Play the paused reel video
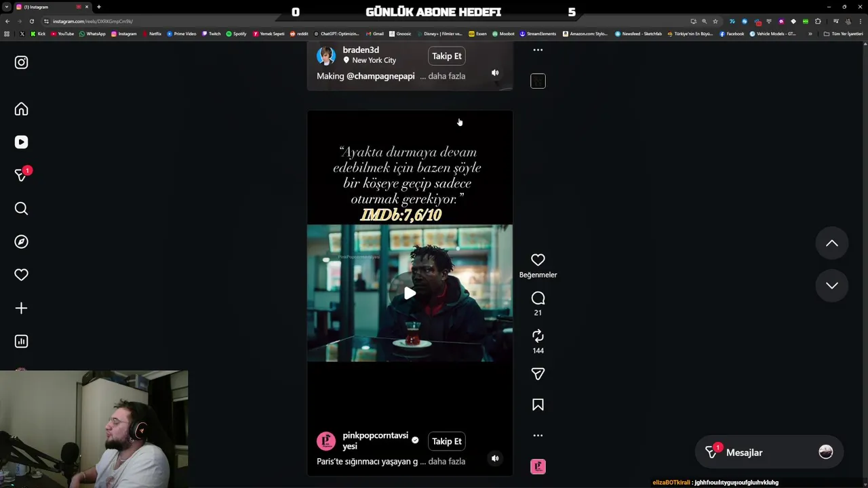Image resolution: width=868 pixels, height=488 pixels. tap(410, 293)
